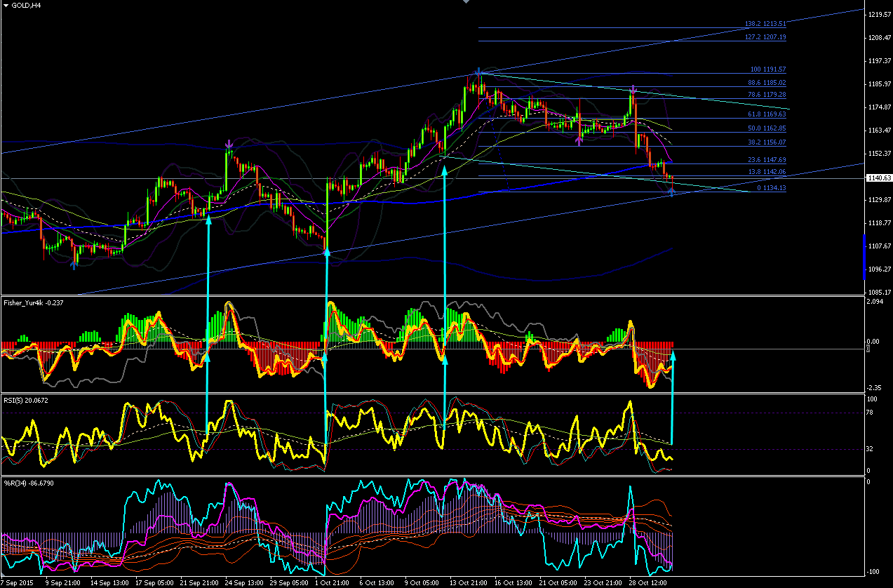Image resolution: width=893 pixels, height=588 pixels.
Task: Click the -2.35 Fisher scale value
Action: pos(875,387)
